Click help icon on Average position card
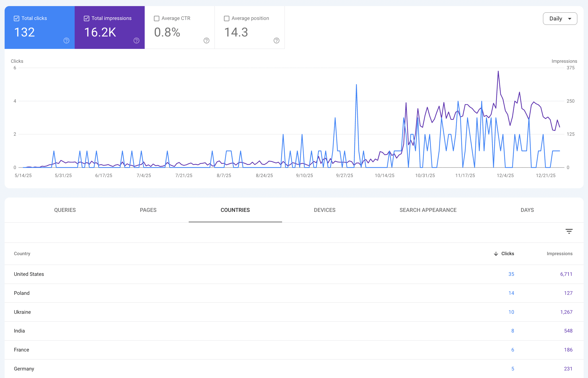 [276, 40]
